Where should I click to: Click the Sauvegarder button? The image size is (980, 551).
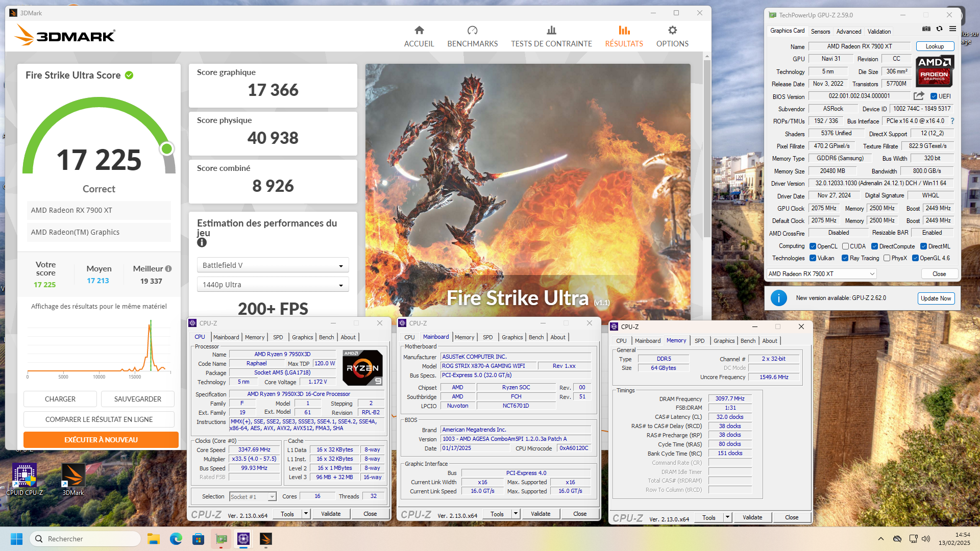[x=138, y=399]
